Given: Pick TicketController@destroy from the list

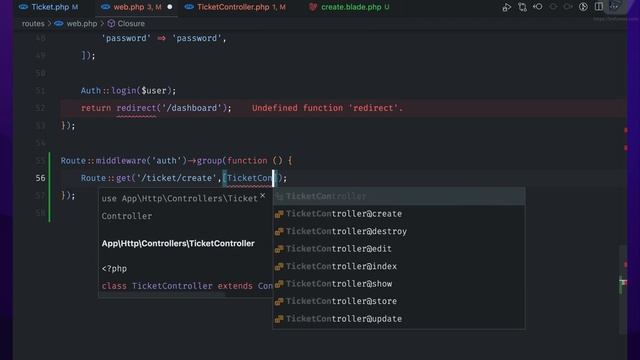Looking at the screenshot, I should point(399,231).
